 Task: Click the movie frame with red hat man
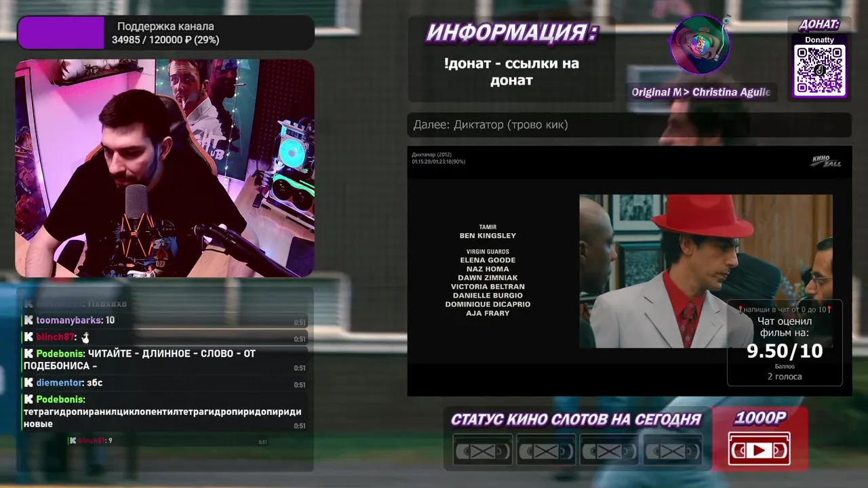(705, 271)
